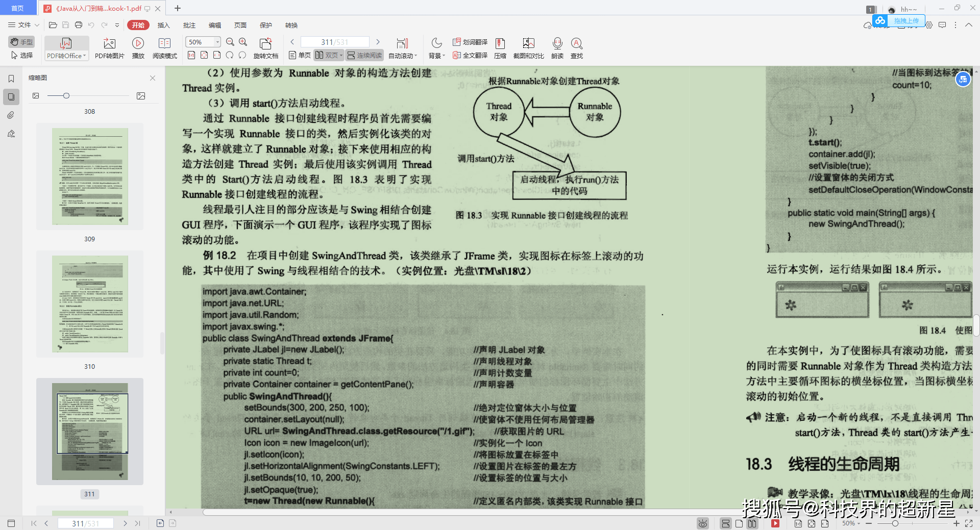This screenshot has height=530, width=980.
Task: Open the Find (查找) tool
Action: point(577,48)
